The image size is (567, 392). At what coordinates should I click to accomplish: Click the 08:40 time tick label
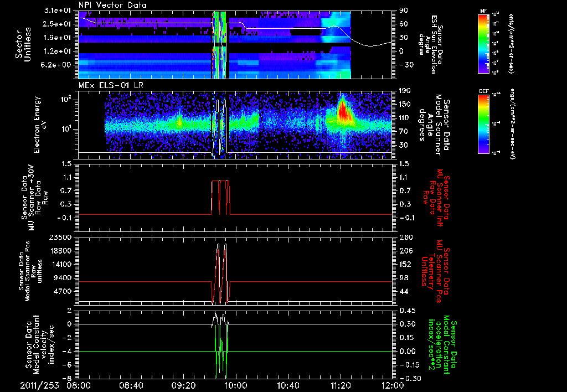pos(131,385)
